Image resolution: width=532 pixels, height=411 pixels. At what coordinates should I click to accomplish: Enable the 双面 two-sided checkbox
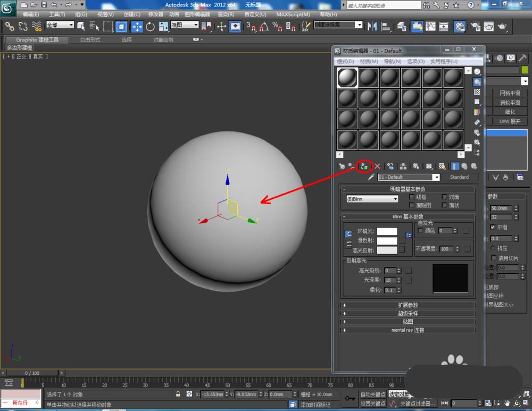click(x=445, y=197)
